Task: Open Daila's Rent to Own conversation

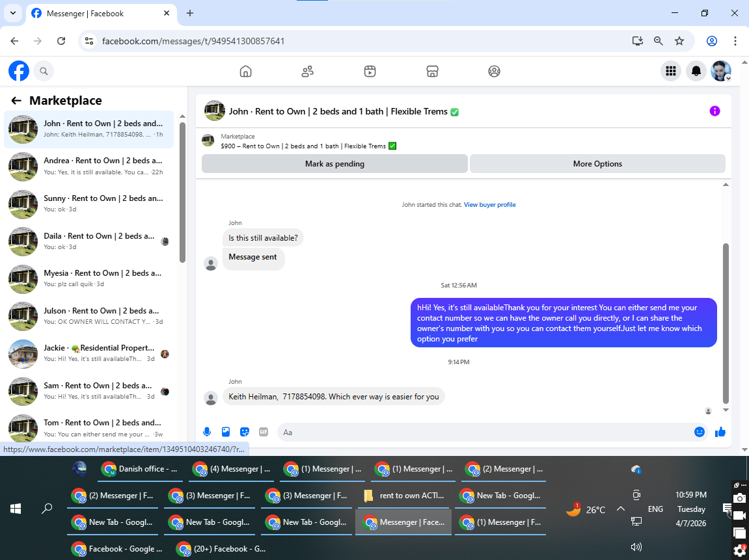Action: coord(89,241)
